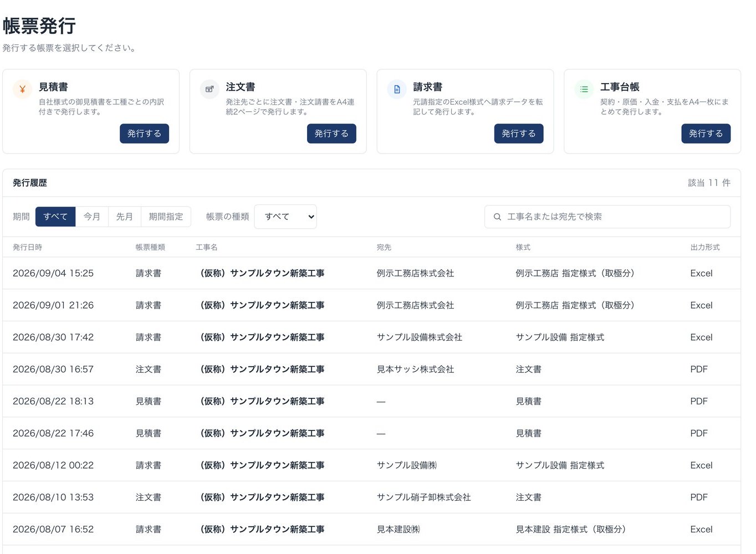
Task: Click recipient サンプル設備株式会社
Action: click(420, 337)
